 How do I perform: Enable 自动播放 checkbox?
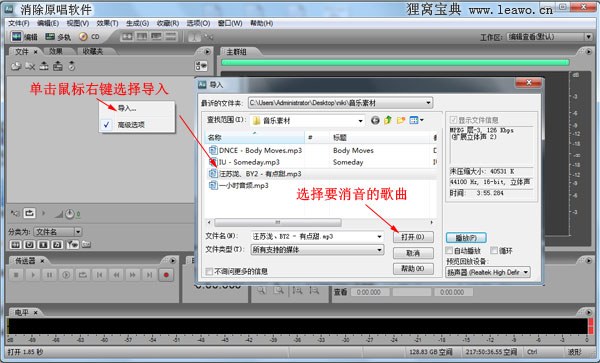tap(450, 251)
